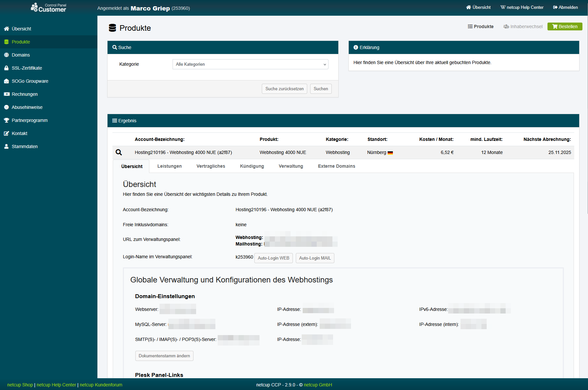Click Abmelden to log out
This screenshot has height=390, width=588.
[565, 7]
